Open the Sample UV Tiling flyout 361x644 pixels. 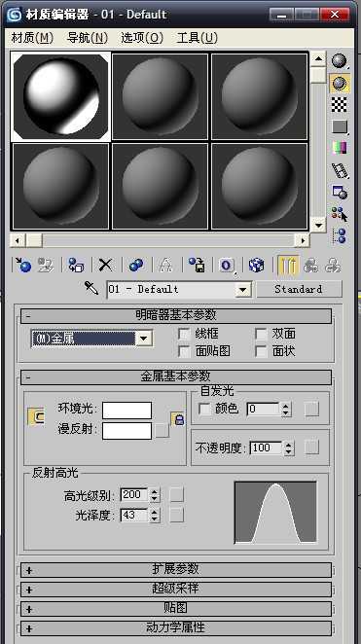340,126
